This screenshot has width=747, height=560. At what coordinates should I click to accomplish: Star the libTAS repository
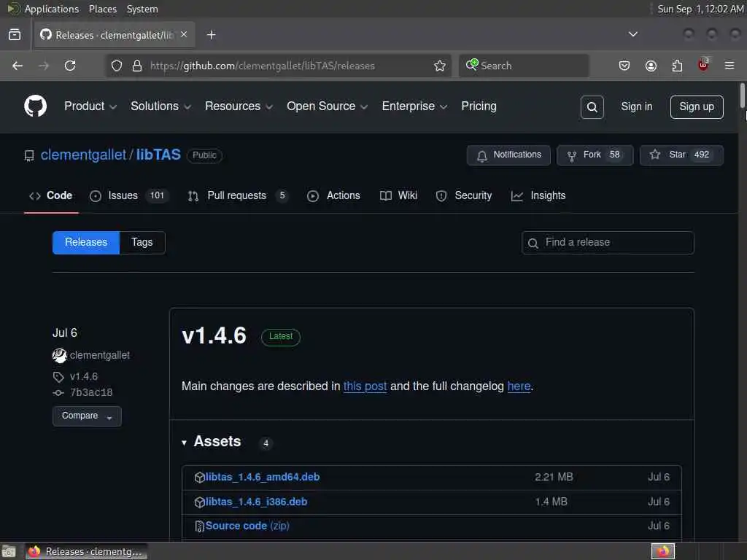click(x=681, y=155)
